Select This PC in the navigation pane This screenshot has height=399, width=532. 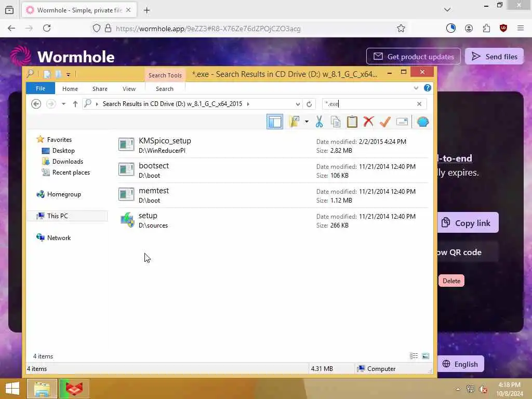click(67, 216)
